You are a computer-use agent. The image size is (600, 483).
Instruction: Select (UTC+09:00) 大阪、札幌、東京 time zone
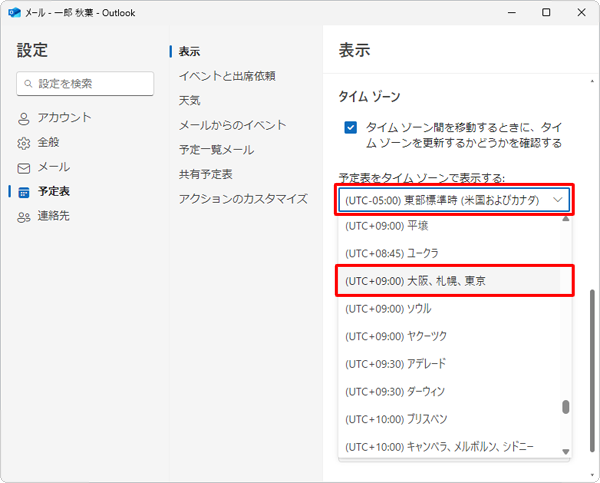pyautogui.click(x=449, y=281)
